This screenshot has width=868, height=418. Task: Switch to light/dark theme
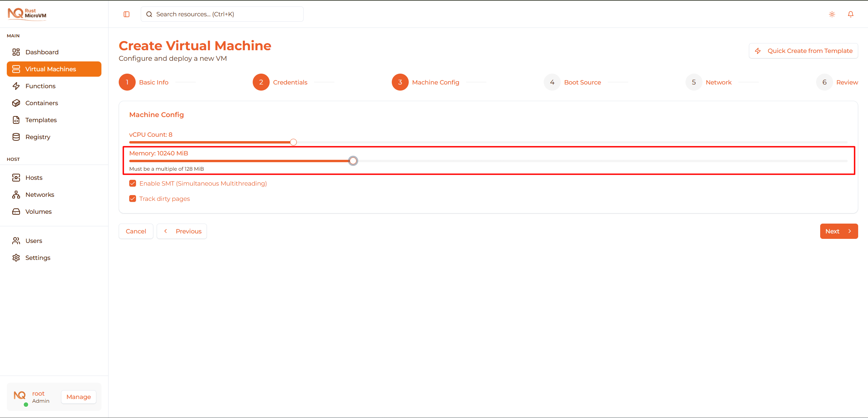832,14
